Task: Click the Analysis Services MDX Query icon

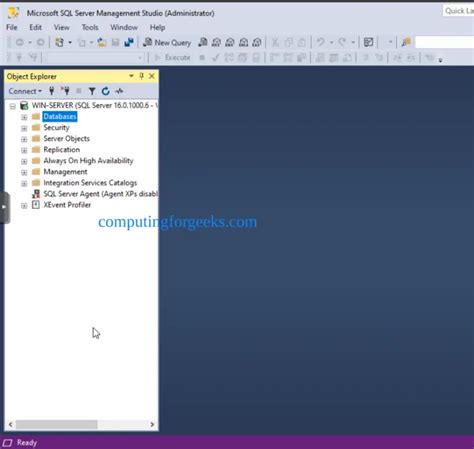Action: coord(216,42)
